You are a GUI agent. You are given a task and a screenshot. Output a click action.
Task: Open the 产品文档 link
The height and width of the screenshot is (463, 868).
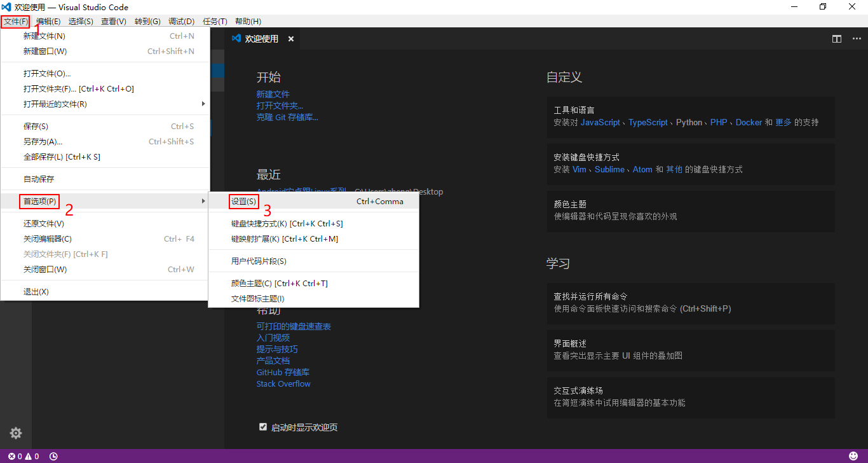(273, 361)
